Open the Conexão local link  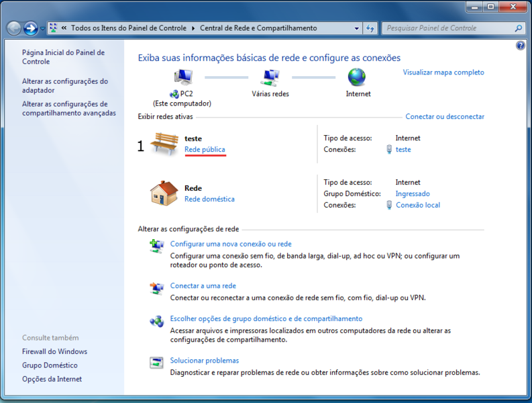[418, 206]
